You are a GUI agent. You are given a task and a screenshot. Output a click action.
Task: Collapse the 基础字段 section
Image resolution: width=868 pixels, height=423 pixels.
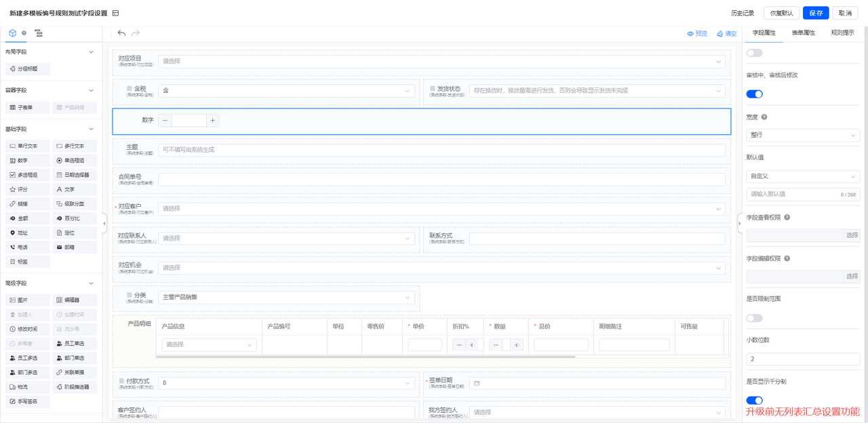coord(92,129)
